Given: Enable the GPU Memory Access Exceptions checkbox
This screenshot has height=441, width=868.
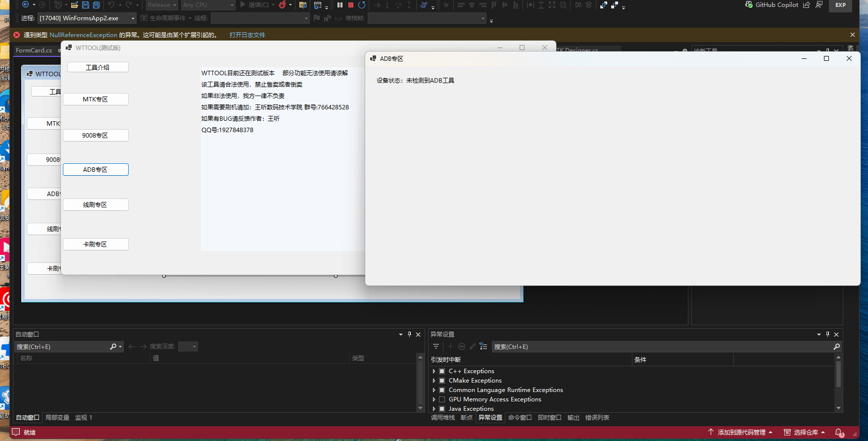Looking at the screenshot, I should click(442, 399).
